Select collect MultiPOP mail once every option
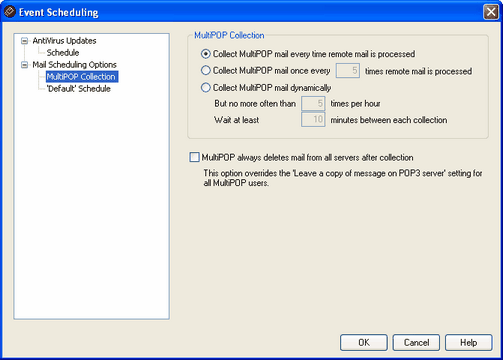503x360 pixels. tap(206, 70)
